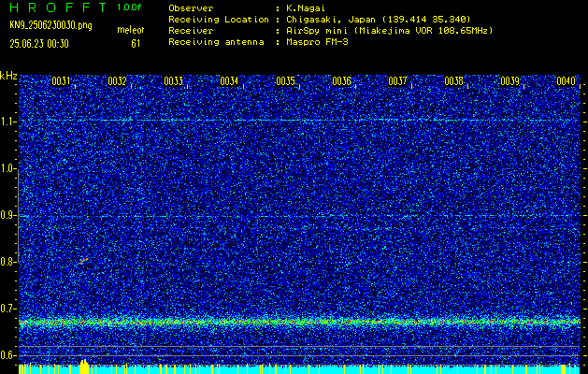Viewport: 588px width, 374px height.
Task: Click the Observer field label
Action: (x=191, y=8)
